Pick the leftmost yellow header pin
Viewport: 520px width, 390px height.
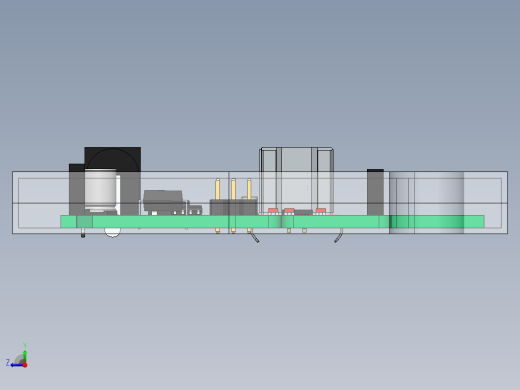tap(218, 189)
